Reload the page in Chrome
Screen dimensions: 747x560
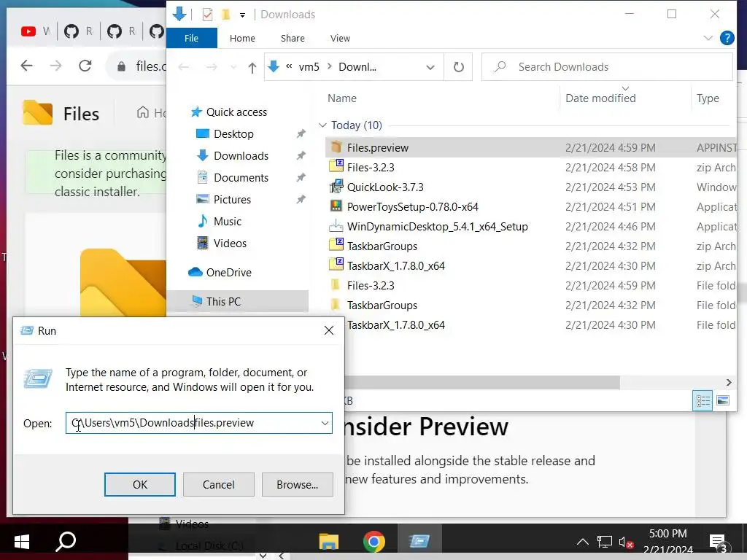pos(85,66)
